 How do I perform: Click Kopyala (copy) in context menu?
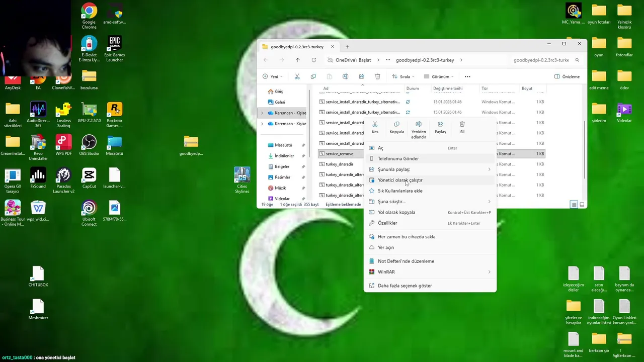point(396,127)
